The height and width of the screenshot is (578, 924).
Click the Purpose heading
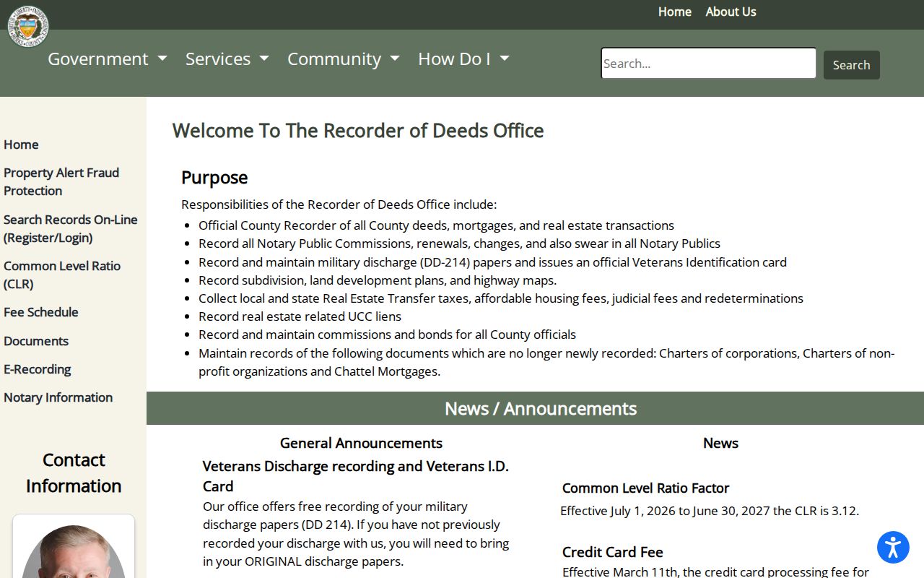[214, 177]
